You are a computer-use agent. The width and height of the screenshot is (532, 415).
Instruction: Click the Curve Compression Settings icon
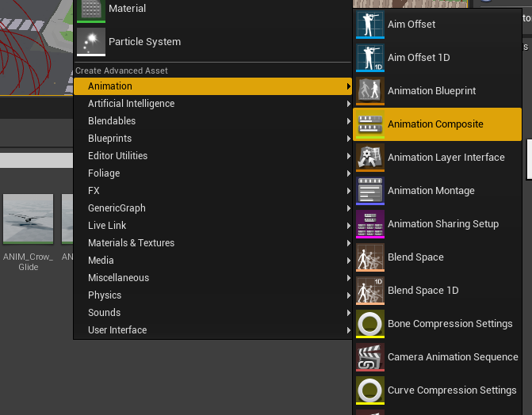(369, 390)
